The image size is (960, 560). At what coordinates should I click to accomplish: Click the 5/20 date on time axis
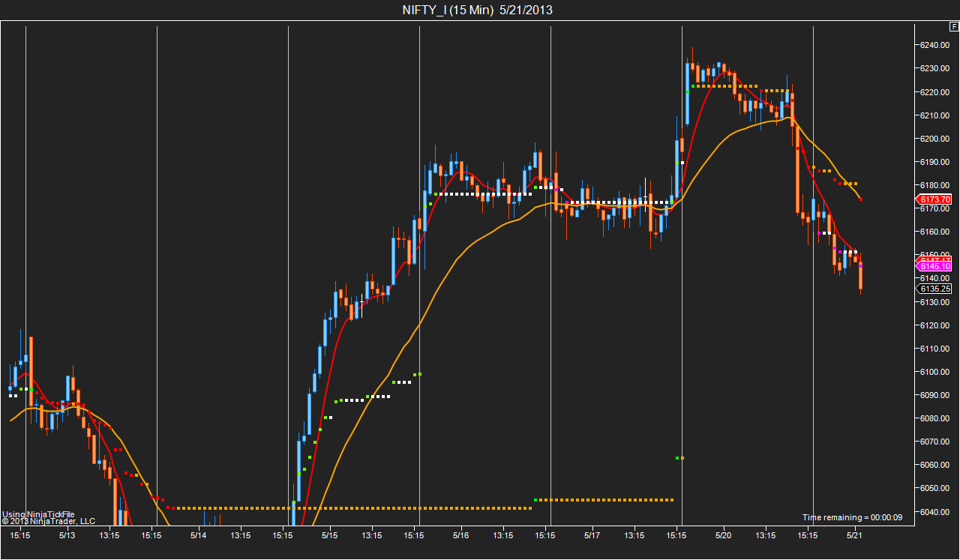[724, 536]
